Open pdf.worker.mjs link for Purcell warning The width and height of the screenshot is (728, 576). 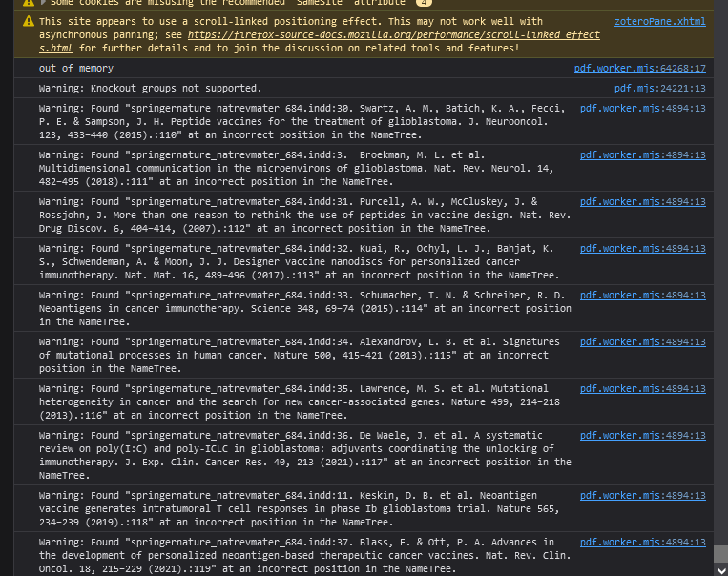pos(642,202)
